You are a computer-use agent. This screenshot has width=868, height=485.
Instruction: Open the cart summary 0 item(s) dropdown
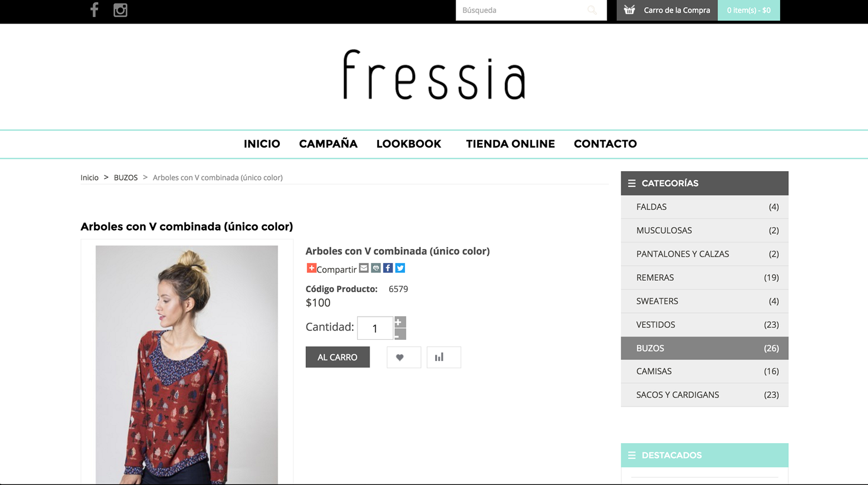click(x=749, y=10)
